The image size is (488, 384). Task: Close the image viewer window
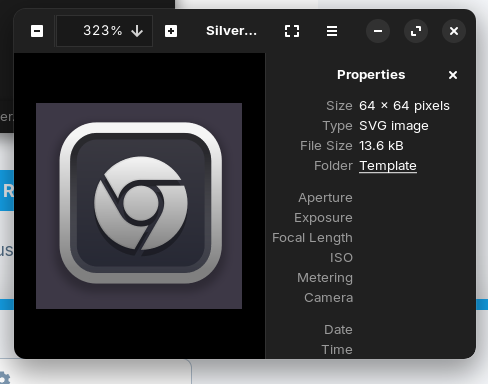(x=454, y=31)
